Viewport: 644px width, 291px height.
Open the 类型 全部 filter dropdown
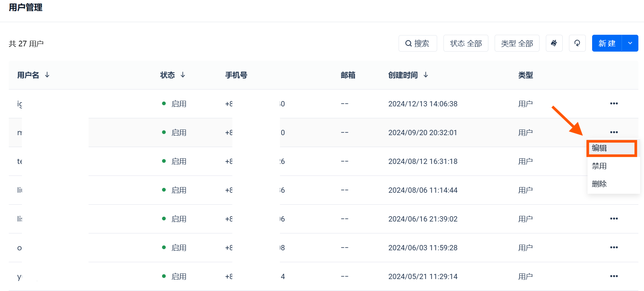click(517, 43)
